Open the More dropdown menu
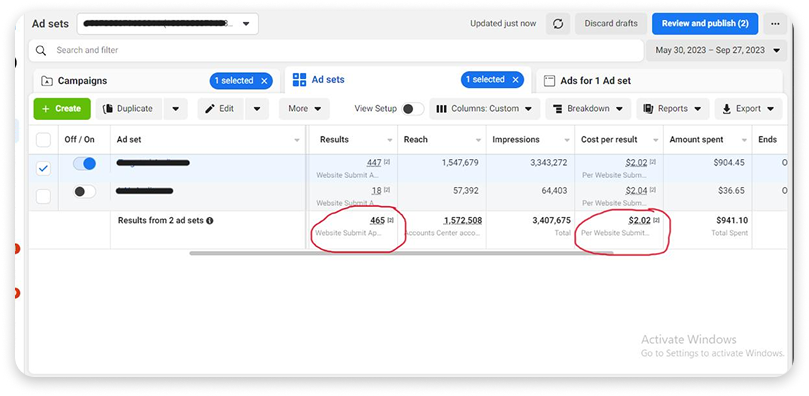 (x=304, y=109)
